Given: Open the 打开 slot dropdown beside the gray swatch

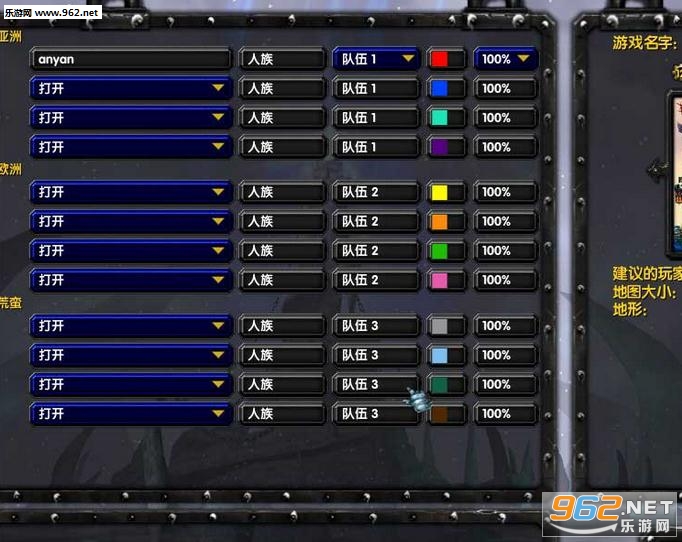Looking at the screenshot, I should click(130, 325).
